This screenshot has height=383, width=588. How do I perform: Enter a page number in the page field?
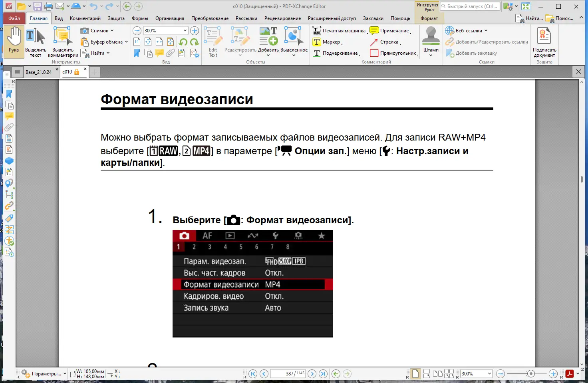[x=288, y=373]
